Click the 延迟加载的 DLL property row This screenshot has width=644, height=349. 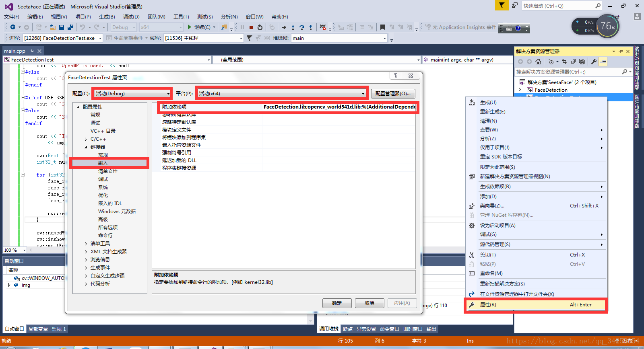(x=284, y=160)
